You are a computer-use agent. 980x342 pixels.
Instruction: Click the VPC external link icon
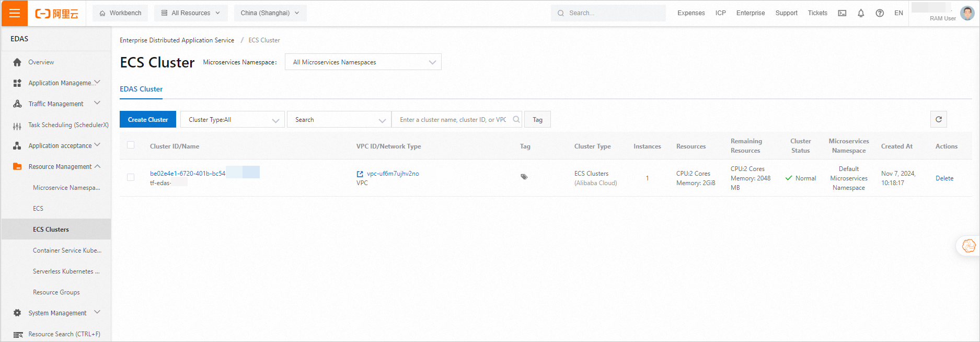[360, 174]
